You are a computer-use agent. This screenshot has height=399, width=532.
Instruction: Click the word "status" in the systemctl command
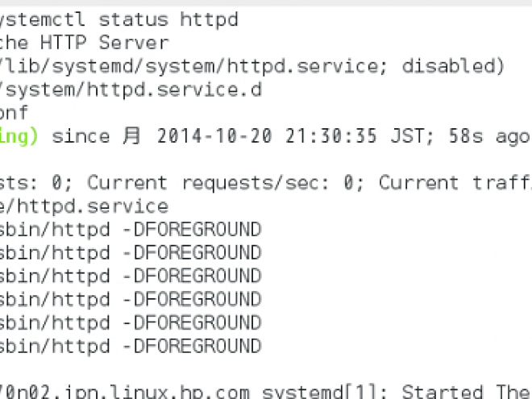pos(133,19)
